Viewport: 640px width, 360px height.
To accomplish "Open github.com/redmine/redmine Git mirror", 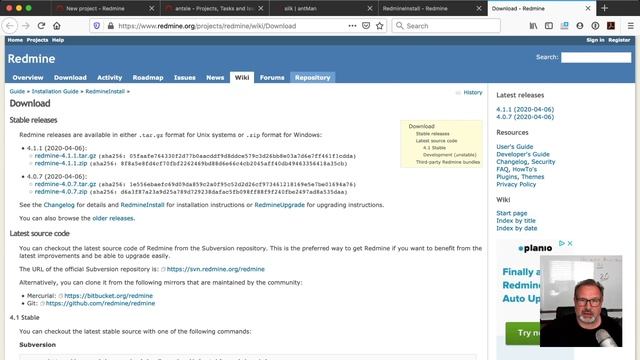I will [x=100, y=303].
